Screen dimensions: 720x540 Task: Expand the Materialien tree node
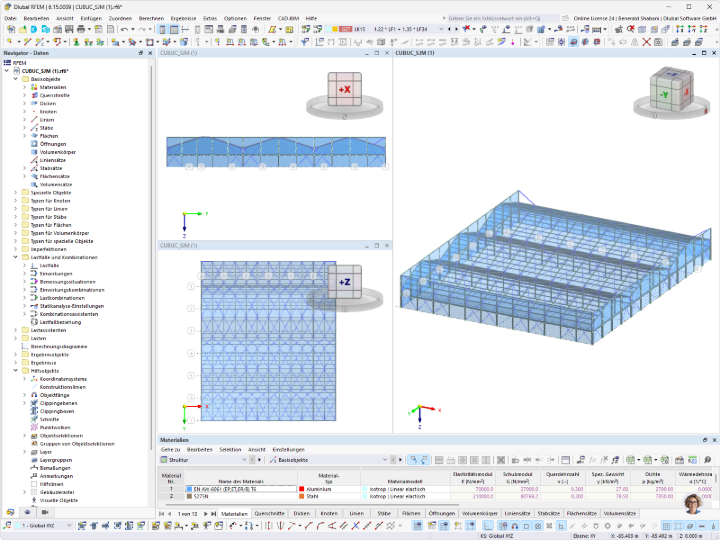tap(25, 87)
